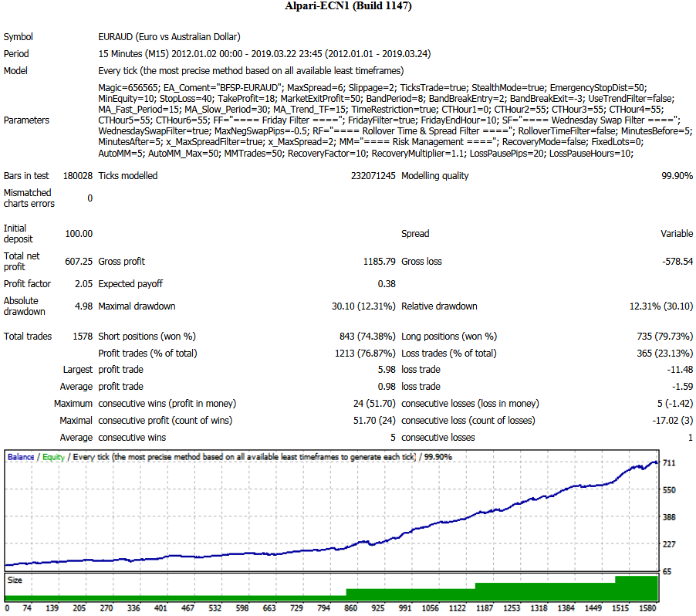Click the Mismatched charts errors value 0

(90, 198)
